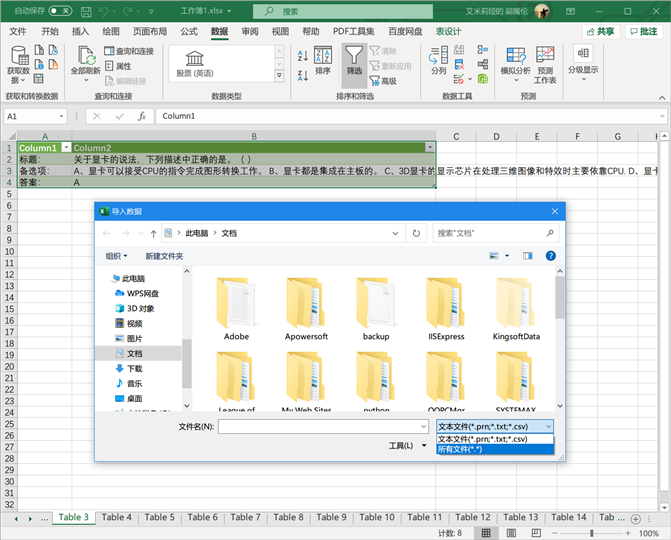Screen dimensions: 671x540
Task: Open the Apowersoft folder
Action: point(306,309)
